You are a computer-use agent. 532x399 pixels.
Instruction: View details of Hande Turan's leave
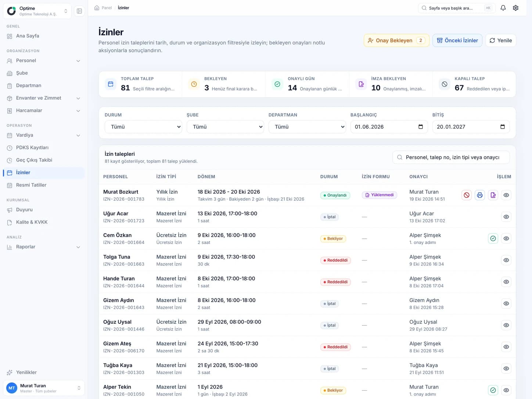pyautogui.click(x=506, y=282)
